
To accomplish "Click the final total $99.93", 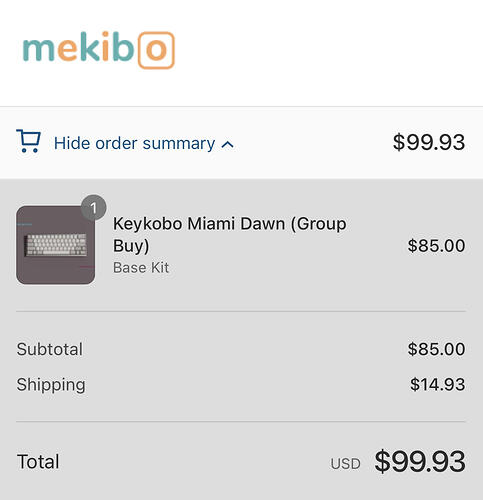I will [420, 461].
